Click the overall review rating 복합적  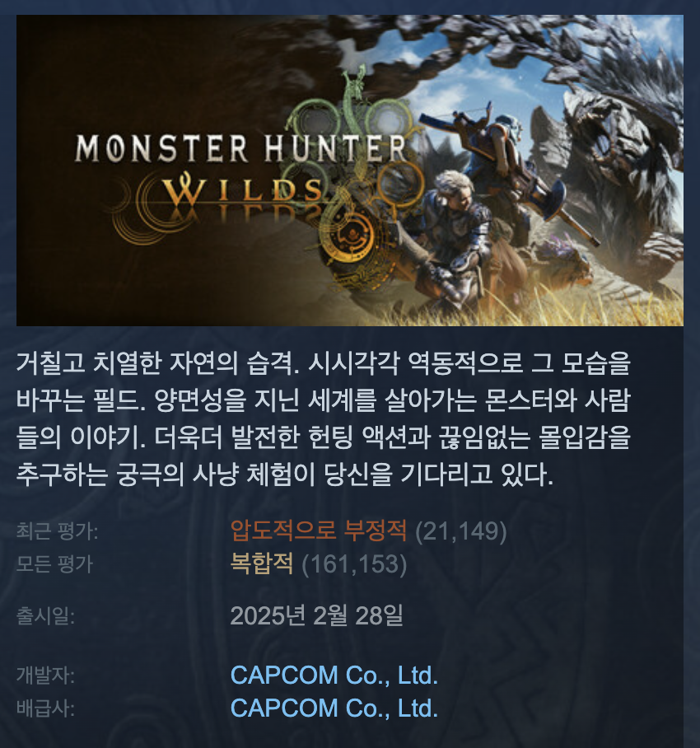click(261, 563)
